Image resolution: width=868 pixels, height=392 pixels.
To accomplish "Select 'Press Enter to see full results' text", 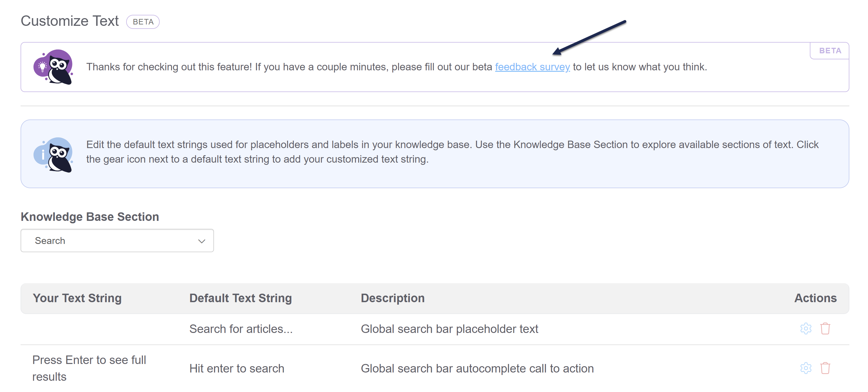I will click(x=89, y=368).
